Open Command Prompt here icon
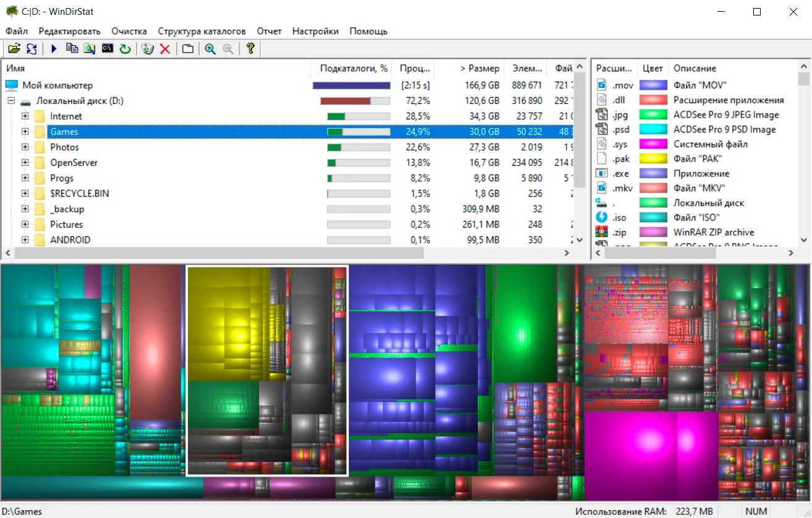Screen dimensions: 812x518 [108, 48]
